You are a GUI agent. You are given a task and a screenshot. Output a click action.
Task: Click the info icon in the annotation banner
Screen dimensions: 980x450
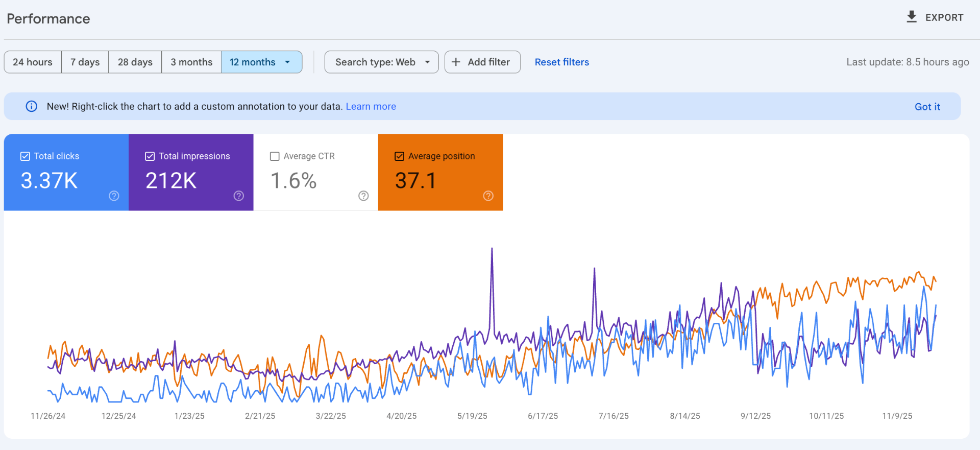coord(32,106)
